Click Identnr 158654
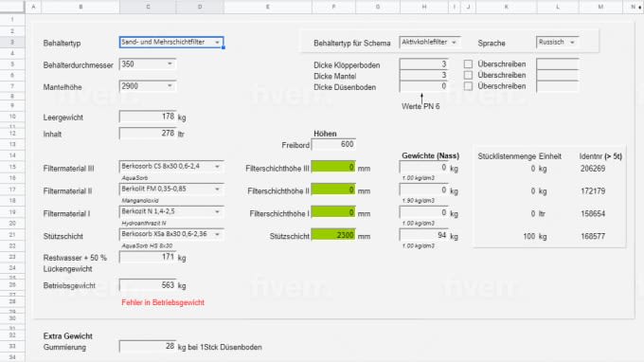 coord(593,213)
